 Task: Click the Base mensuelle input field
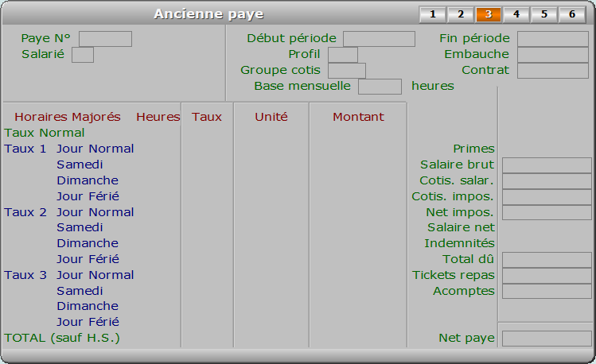click(x=380, y=87)
